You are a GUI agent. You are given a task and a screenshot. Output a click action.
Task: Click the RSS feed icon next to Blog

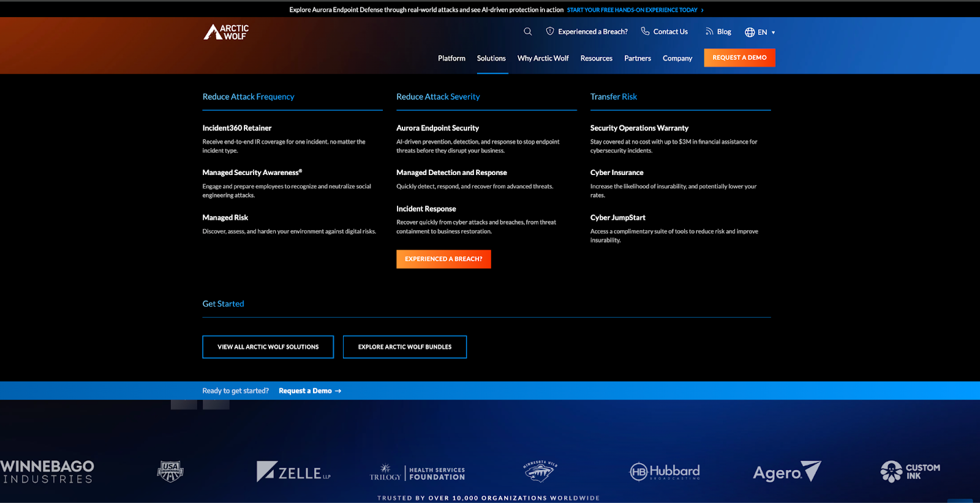point(709,31)
